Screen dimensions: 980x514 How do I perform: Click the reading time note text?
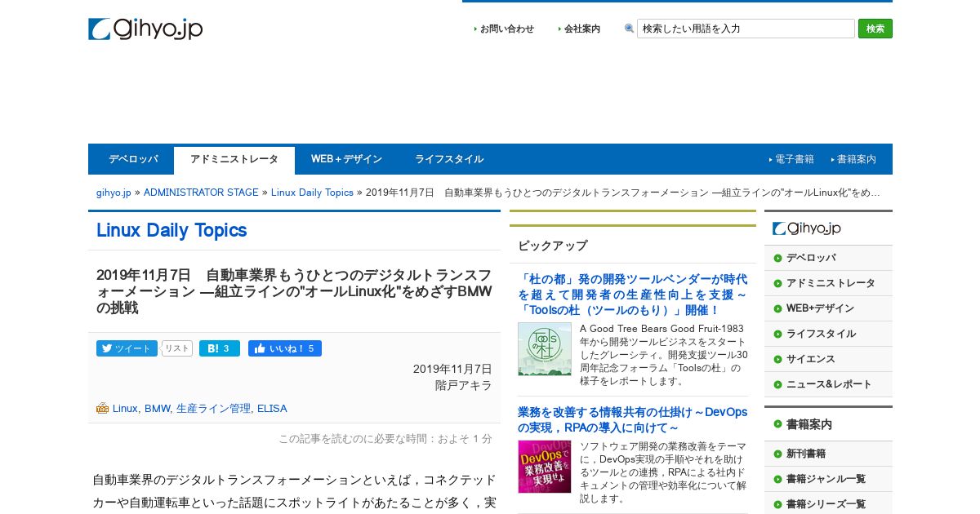coord(385,438)
